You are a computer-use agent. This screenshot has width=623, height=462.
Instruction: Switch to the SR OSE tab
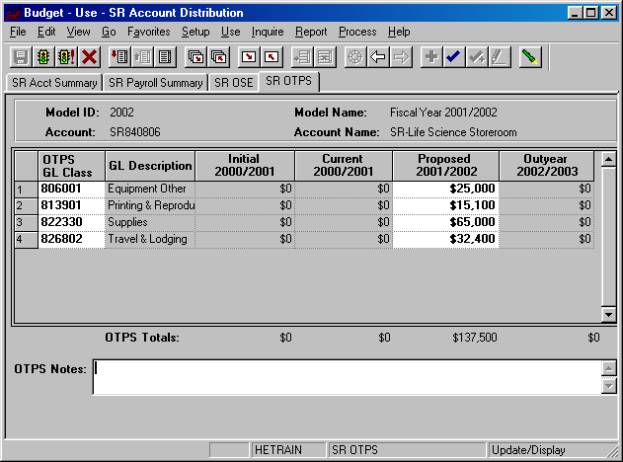click(x=234, y=83)
